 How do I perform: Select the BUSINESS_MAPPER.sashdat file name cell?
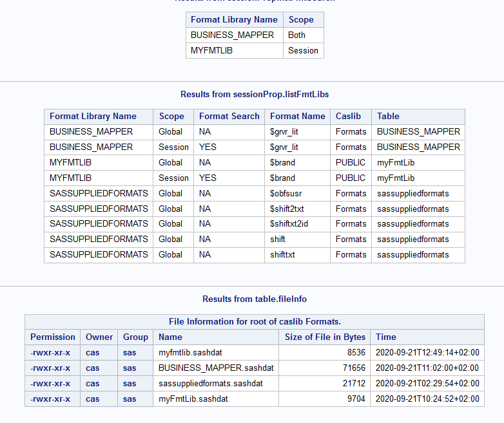click(x=216, y=368)
